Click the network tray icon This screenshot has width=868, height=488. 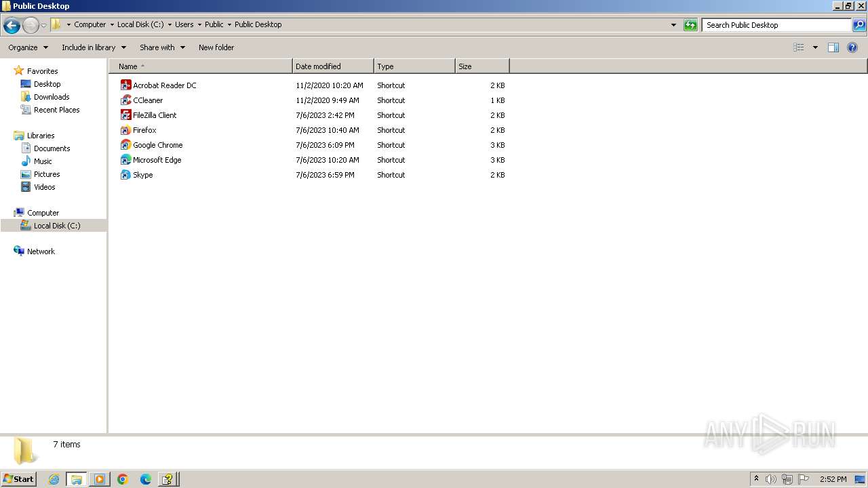click(787, 479)
